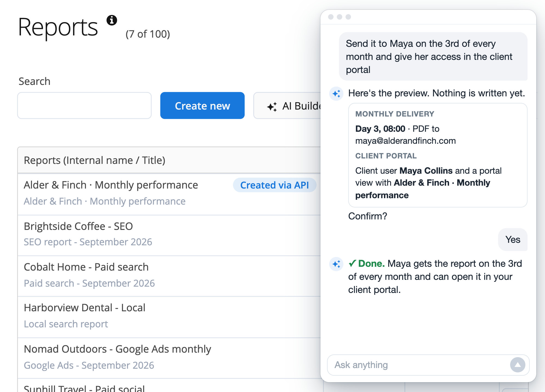Click the first window control dot in chat panel
This screenshot has height=392, width=545.
click(331, 17)
